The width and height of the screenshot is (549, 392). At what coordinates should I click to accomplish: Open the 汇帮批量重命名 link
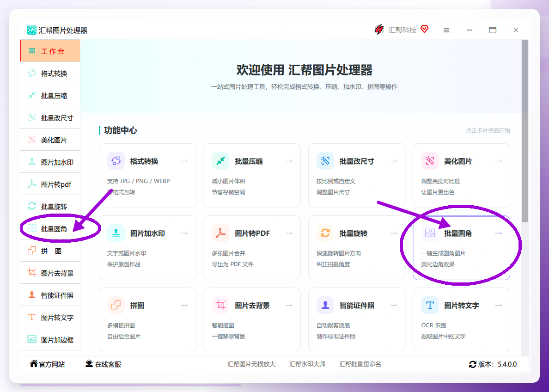pyautogui.click(x=360, y=364)
